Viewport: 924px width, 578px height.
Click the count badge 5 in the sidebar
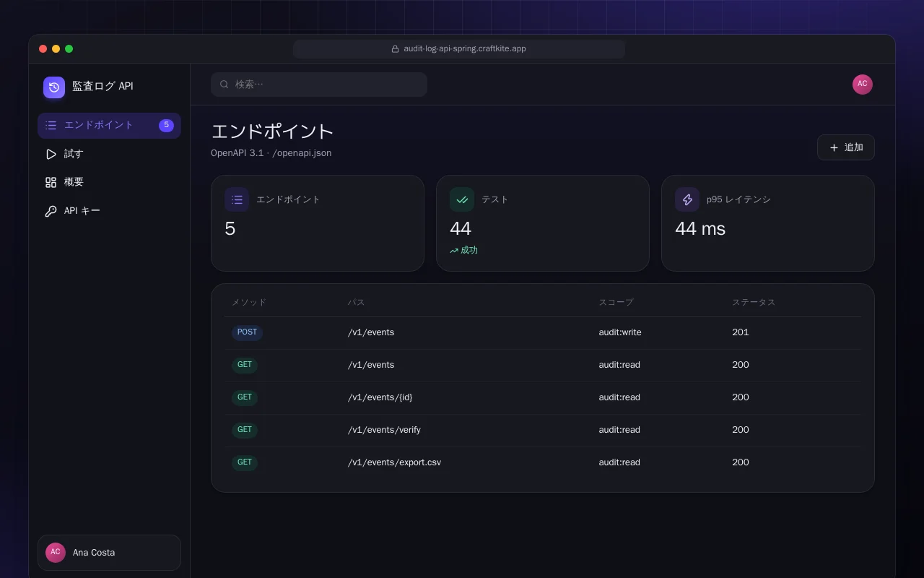tap(166, 125)
